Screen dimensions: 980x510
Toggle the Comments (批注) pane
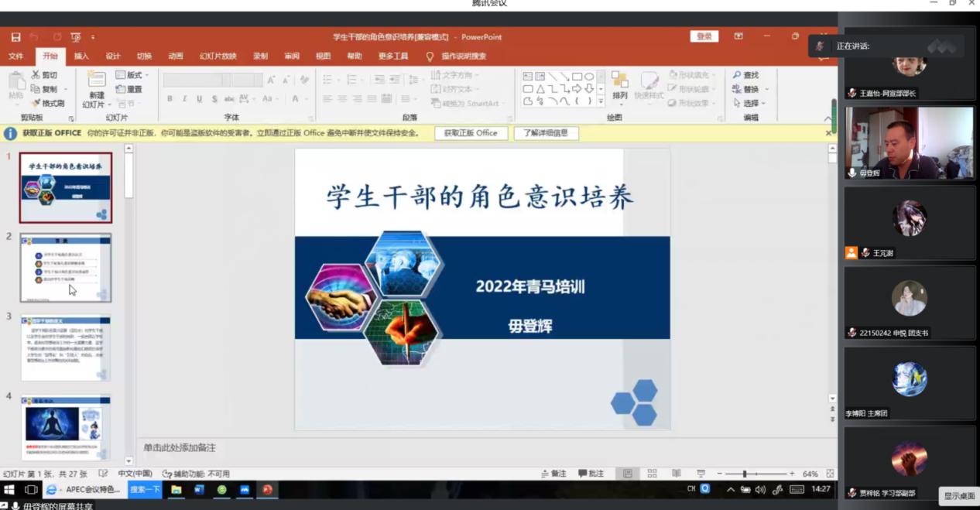click(x=591, y=474)
